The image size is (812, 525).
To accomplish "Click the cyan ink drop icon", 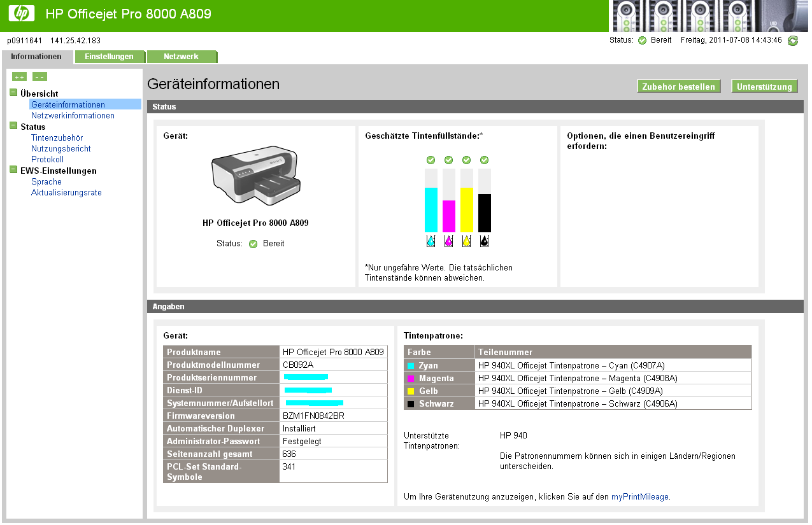I will tap(431, 241).
